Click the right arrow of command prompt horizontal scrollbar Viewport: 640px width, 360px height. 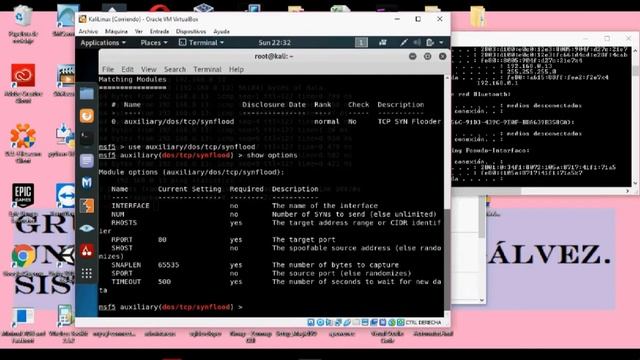[x=627, y=191]
